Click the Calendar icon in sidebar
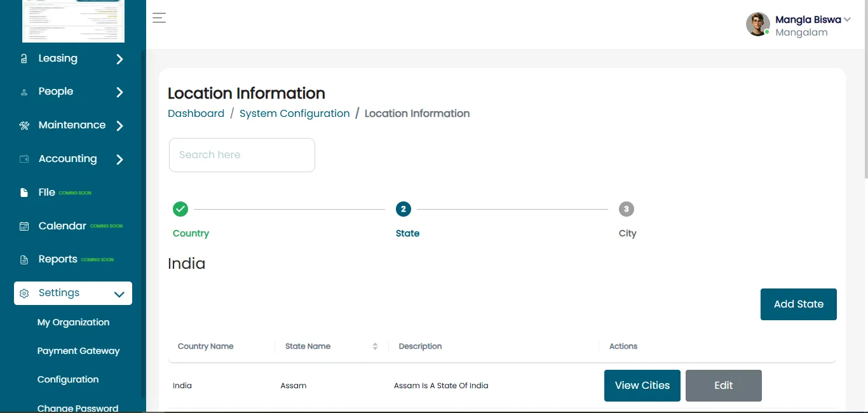Image resolution: width=868 pixels, height=413 pixels. click(x=24, y=226)
